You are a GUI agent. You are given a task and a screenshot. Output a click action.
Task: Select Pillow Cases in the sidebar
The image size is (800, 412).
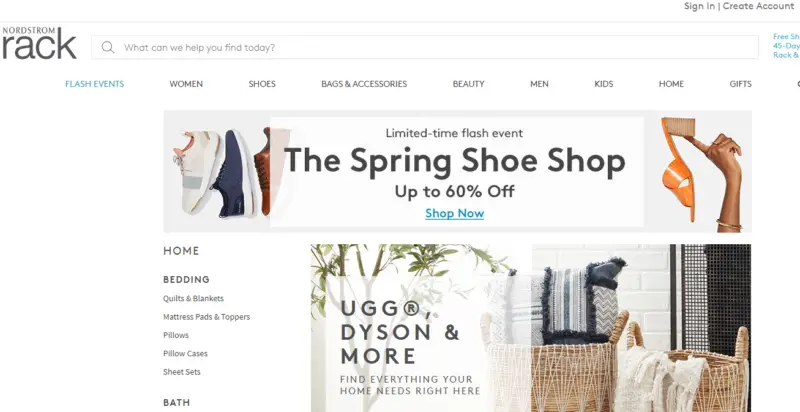185,353
